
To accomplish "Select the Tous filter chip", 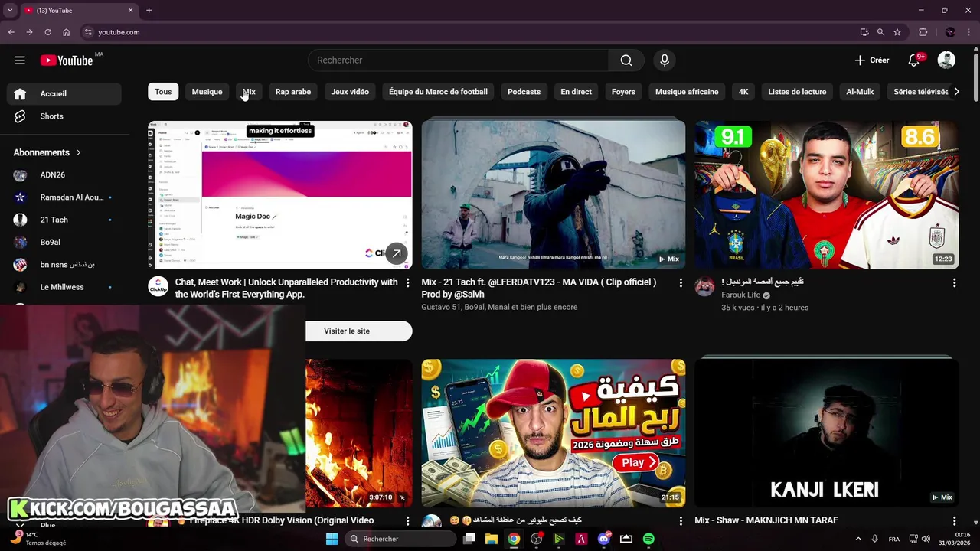I will pyautogui.click(x=163, y=92).
